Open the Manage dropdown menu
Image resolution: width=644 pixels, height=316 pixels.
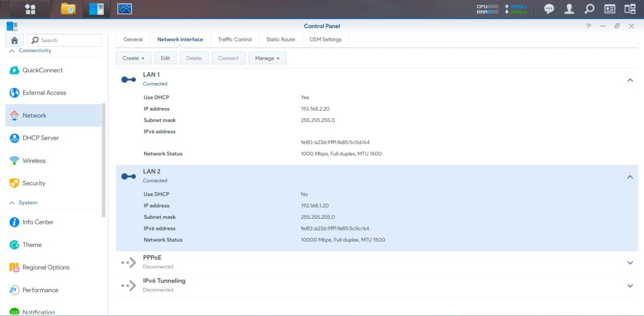pyautogui.click(x=267, y=58)
